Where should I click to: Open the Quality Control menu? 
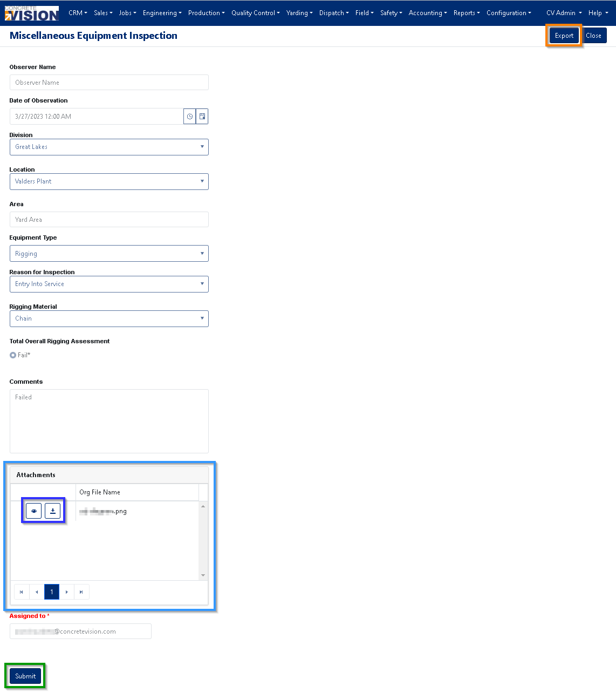255,13
